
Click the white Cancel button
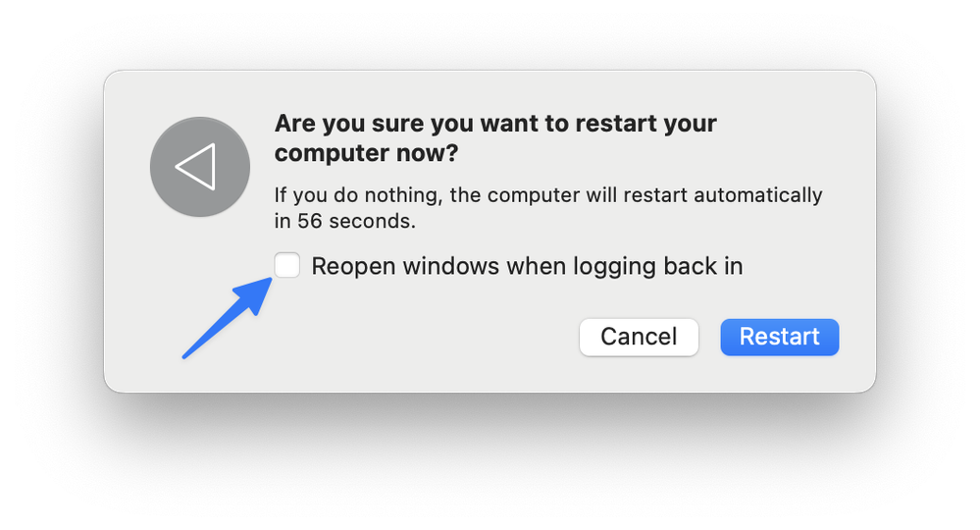point(639,337)
